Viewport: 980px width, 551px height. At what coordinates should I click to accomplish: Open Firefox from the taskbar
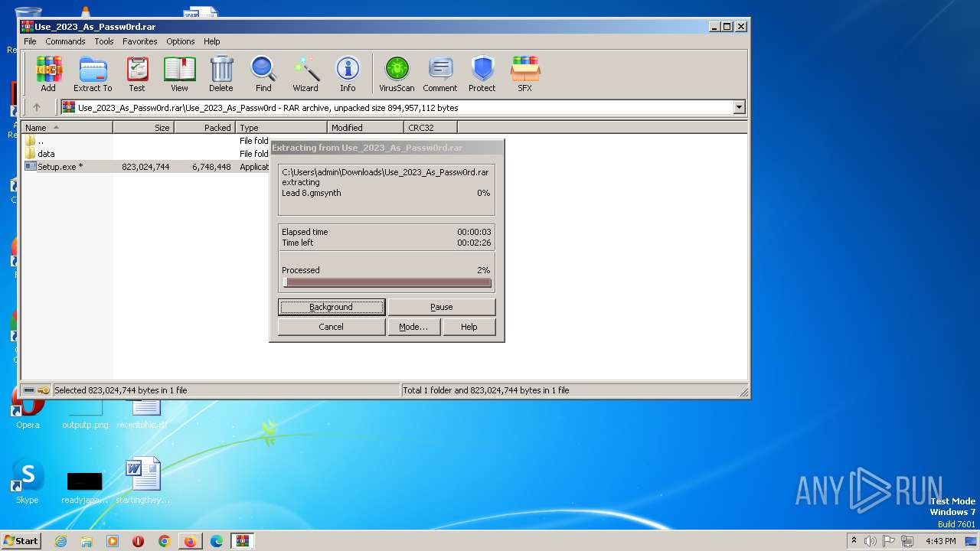point(190,541)
